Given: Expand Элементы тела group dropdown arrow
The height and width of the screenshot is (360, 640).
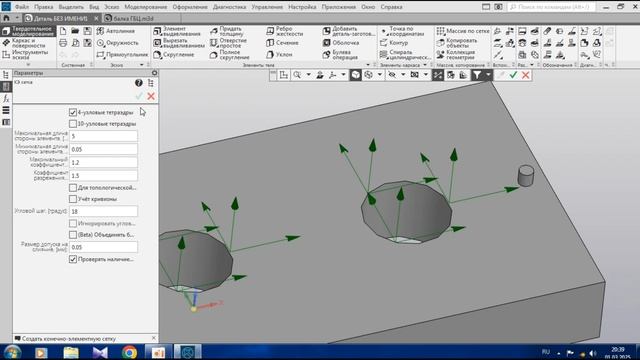Looking at the screenshot, I should click(x=368, y=65).
